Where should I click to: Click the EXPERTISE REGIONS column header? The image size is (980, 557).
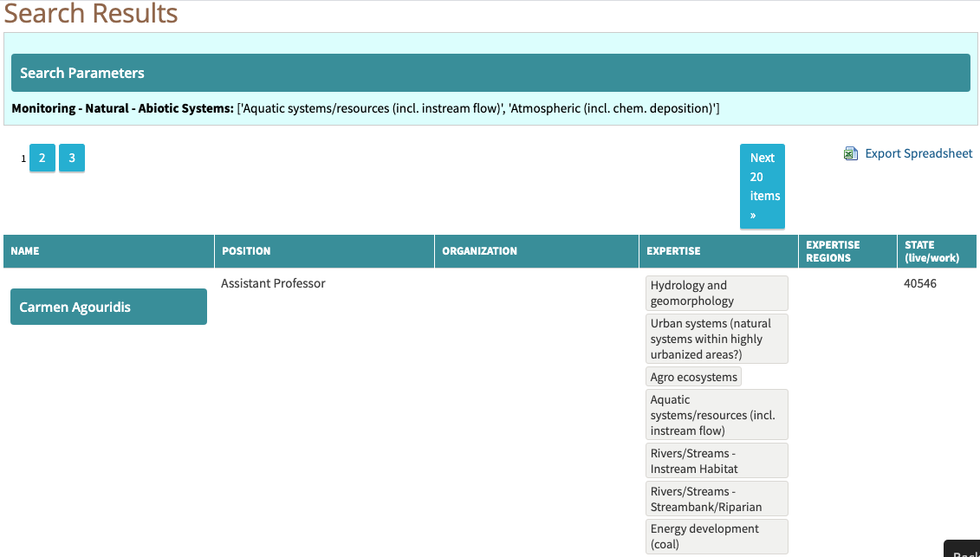[x=833, y=251]
